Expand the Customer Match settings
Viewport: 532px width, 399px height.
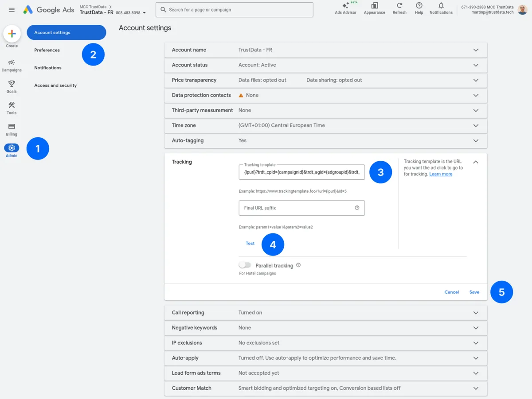[476, 388]
